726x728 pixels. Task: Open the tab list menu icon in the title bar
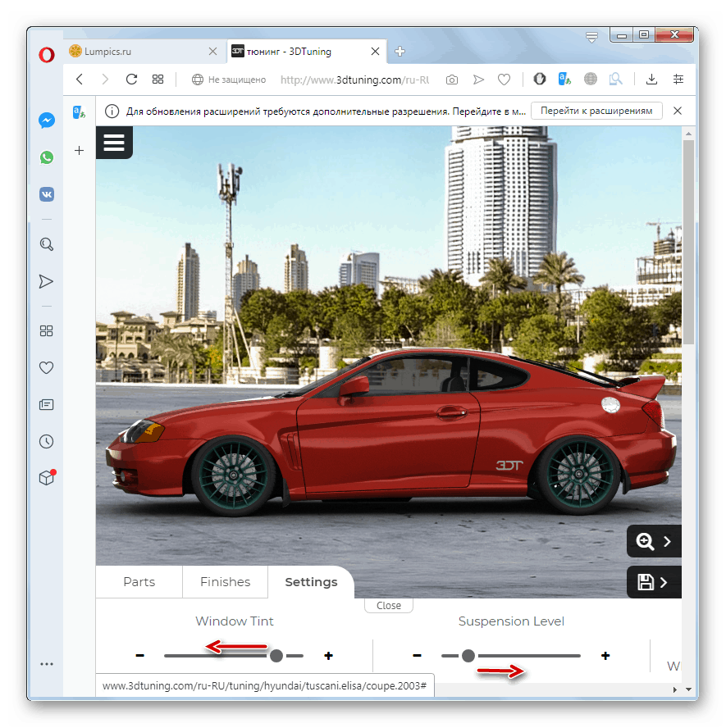point(591,37)
